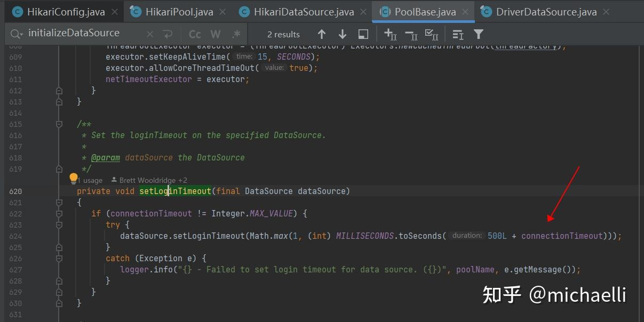Select all occurrences in search toolbar
This screenshot has width=644, height=322.
pos(432,34)
